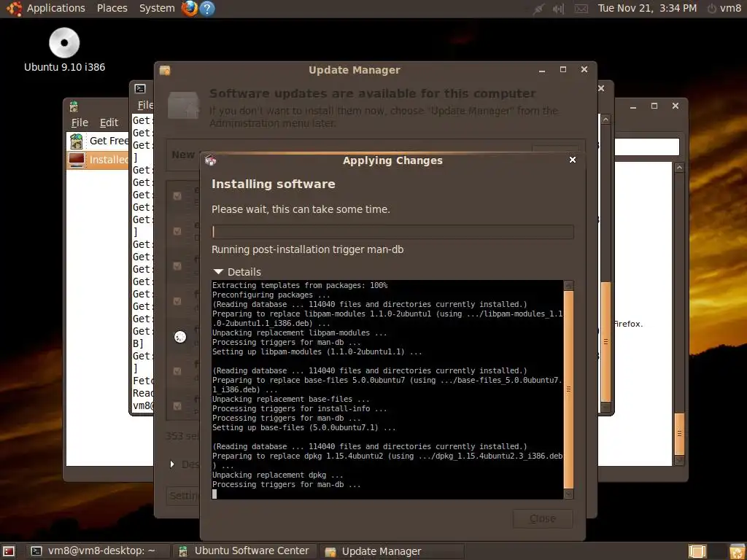Click 'Unpacking replacement base-files ...' line
The width and height of the screenshot is (747, 560).
point(290,399)
